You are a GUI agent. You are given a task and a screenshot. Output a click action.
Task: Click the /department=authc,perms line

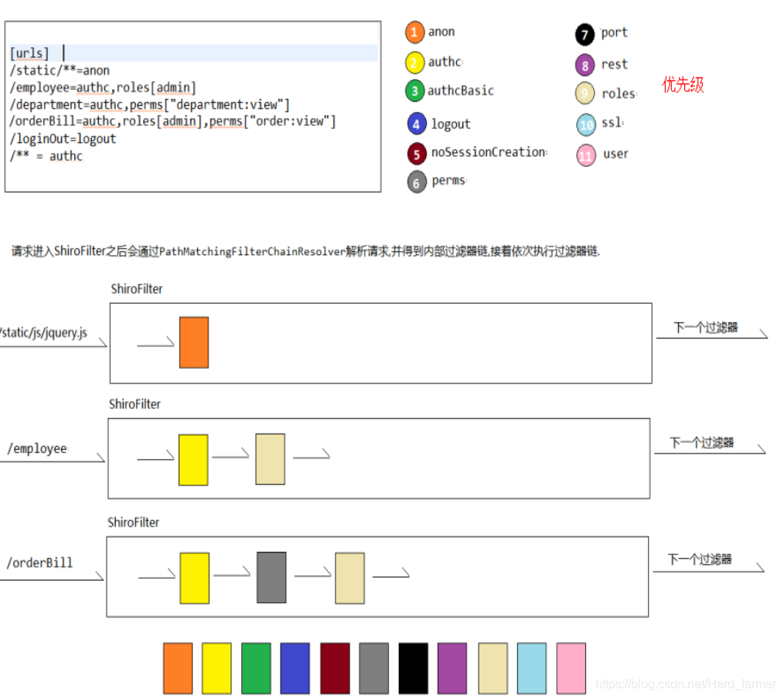pyautogui.click(x=150, y=104)
